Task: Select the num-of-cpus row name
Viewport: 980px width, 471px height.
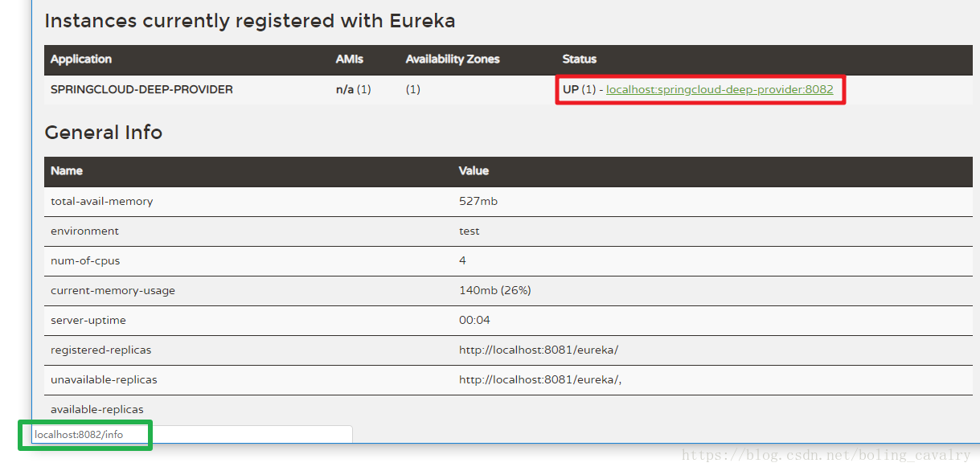Action: pyautogui.click(x=85, y=260)
